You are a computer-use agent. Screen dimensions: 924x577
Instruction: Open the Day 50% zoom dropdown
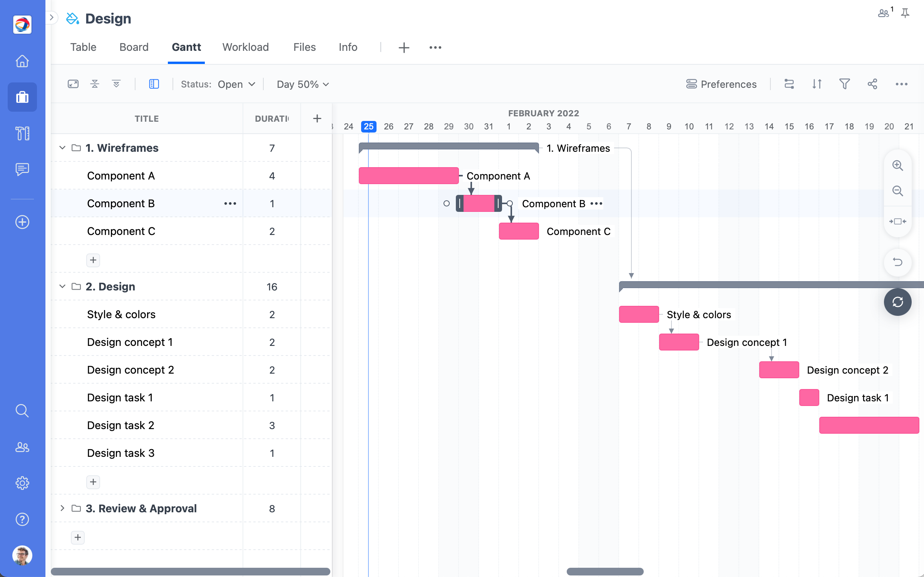(303, 84)
